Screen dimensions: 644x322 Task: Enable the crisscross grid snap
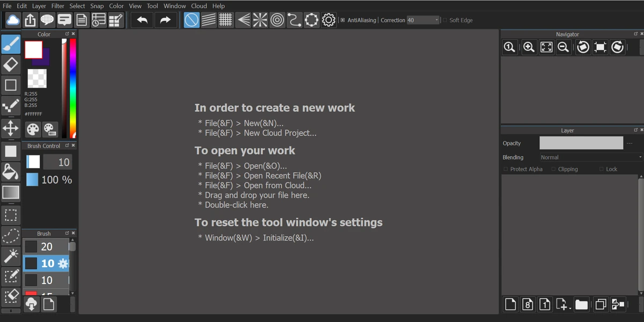tap(226, 20)
